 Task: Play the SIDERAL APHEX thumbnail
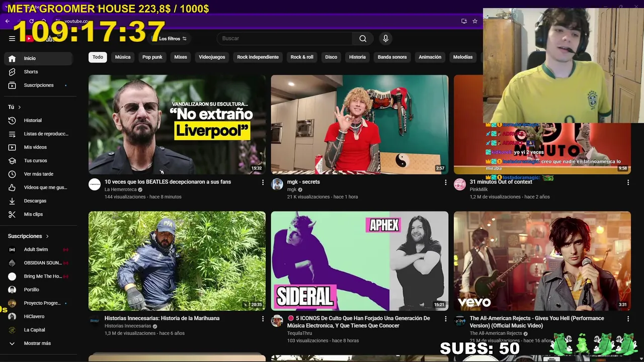(x=360, y=261)
